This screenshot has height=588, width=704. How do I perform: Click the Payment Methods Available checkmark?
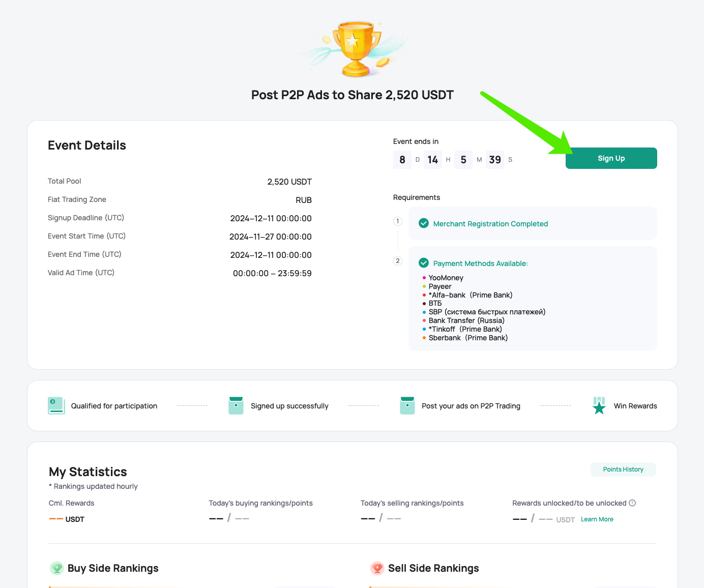point(423,263)
